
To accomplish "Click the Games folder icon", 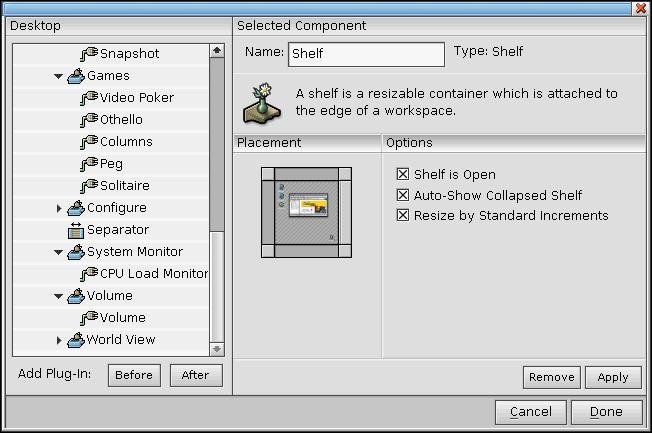I will [76, 76].
